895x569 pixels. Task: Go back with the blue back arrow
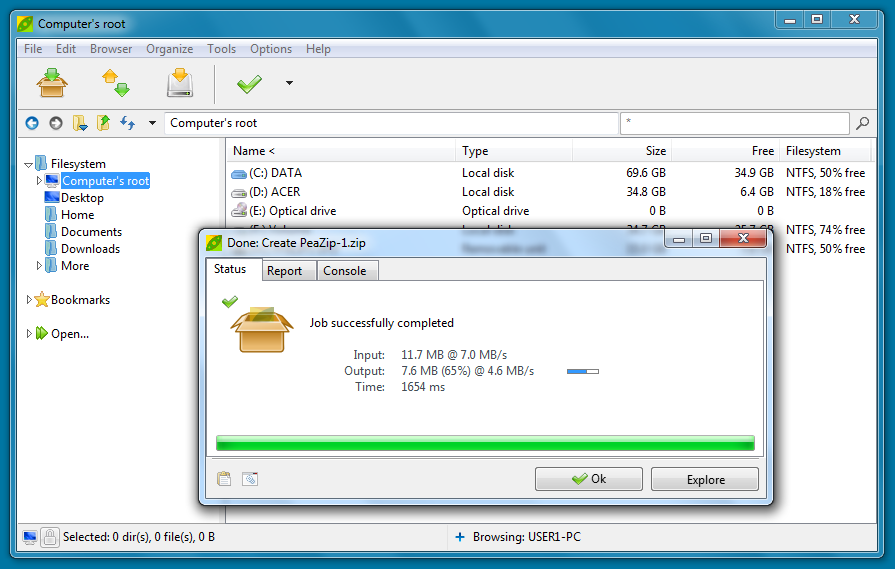[x=32, y=123]
